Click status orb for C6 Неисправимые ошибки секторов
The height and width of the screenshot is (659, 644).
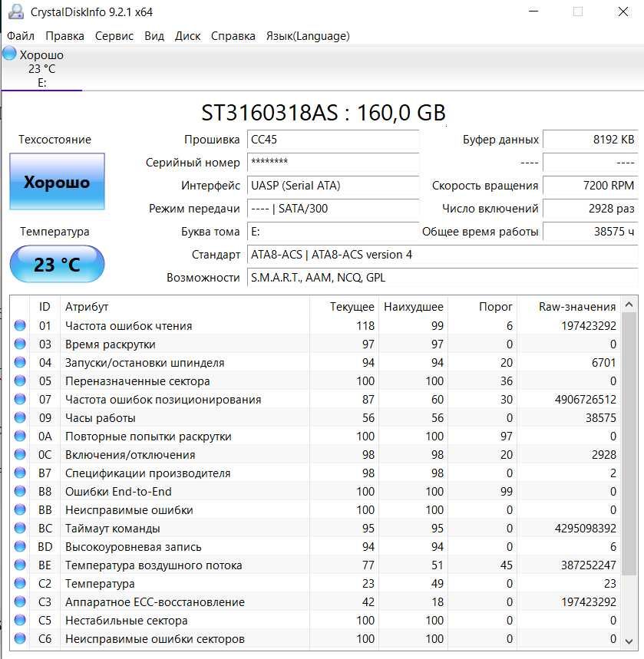point(20,638)
